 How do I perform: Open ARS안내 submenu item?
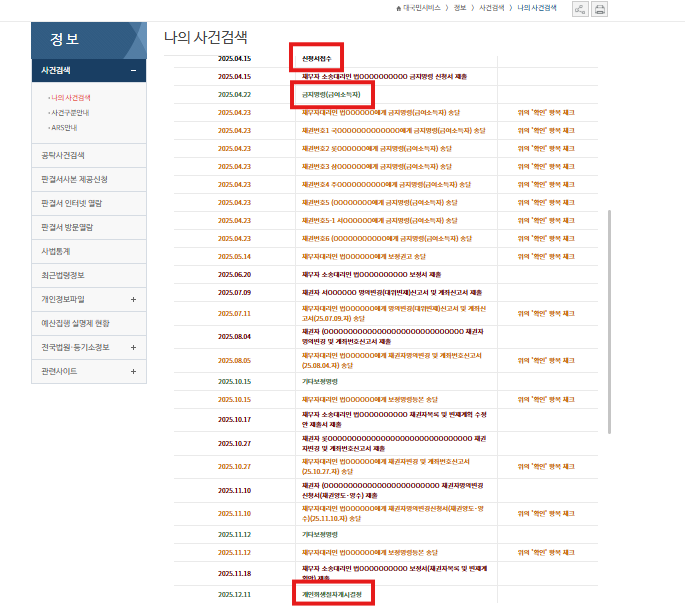pos(63,128)
